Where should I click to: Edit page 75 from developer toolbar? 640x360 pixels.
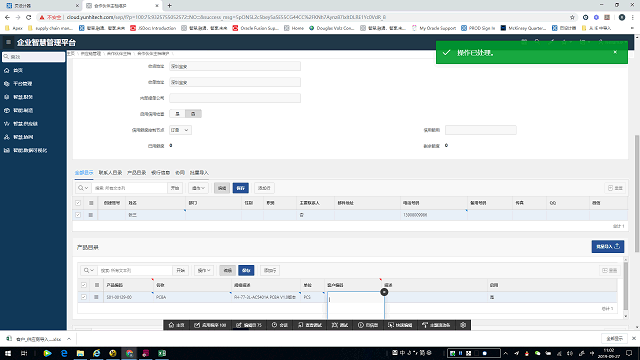(249, 325)
